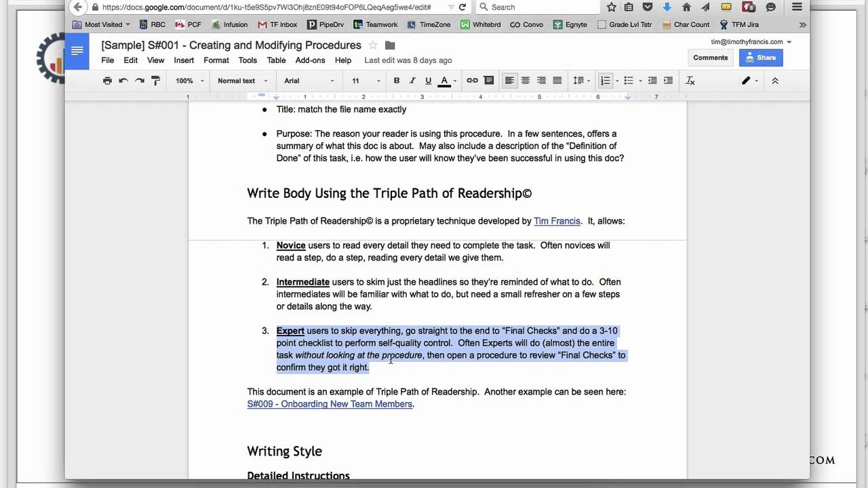Viewport: 868px width, 488px height.
Task: Decrease indent of the paragraph
Action: tap(652, 81)
